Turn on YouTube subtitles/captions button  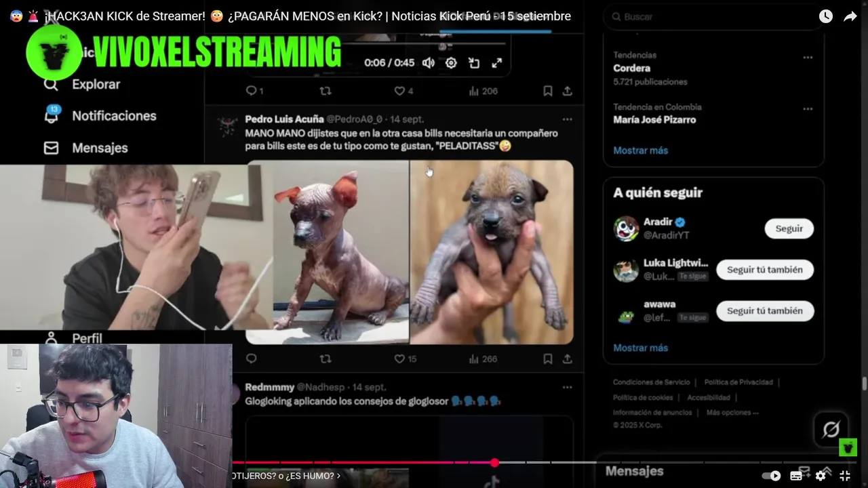pyautogui.click(x=796, y=476)
